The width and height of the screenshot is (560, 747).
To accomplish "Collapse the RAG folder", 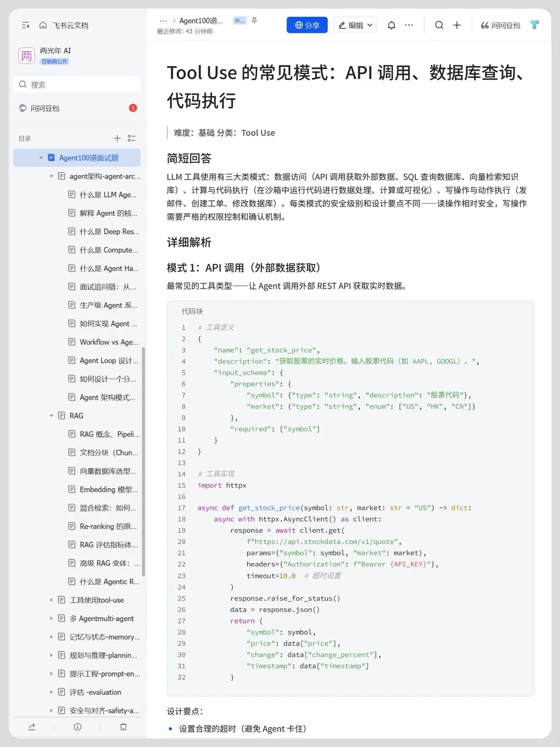I will (x=51, y=416).
